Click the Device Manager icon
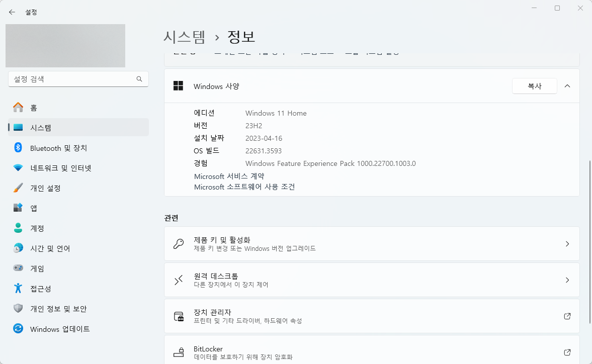 tap(178, 316)
